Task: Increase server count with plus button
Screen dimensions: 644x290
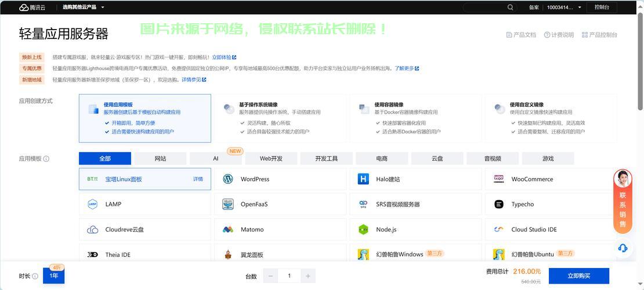Action: (x=308, y=276)
